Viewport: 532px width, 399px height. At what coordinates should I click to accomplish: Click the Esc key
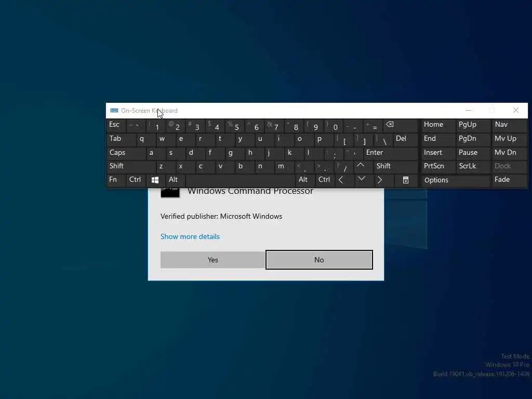(x=116, y=126)
